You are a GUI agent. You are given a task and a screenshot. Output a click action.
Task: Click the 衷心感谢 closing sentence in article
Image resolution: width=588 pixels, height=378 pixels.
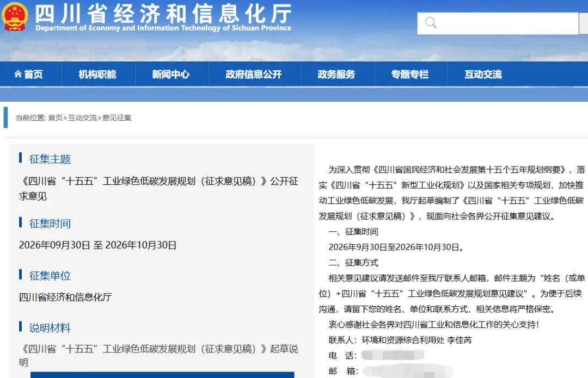coord(434,325)
